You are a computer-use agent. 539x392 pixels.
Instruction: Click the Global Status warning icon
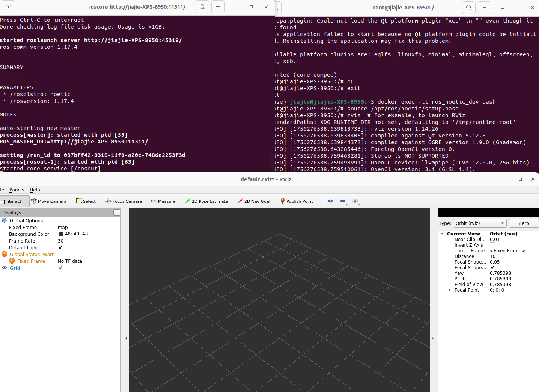click(x=5, y=254)
